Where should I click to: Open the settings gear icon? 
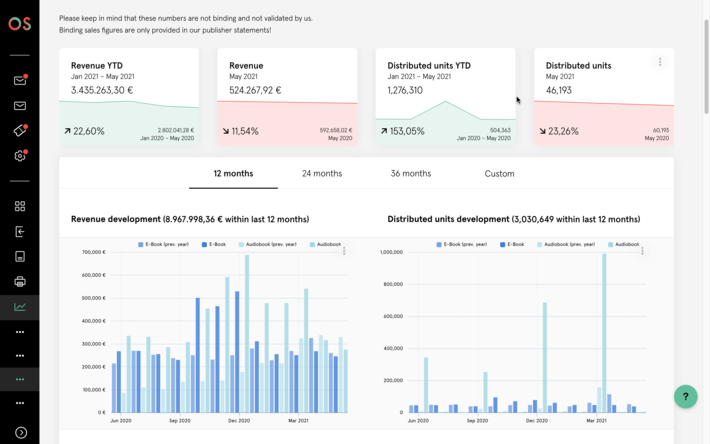(20, 156)
